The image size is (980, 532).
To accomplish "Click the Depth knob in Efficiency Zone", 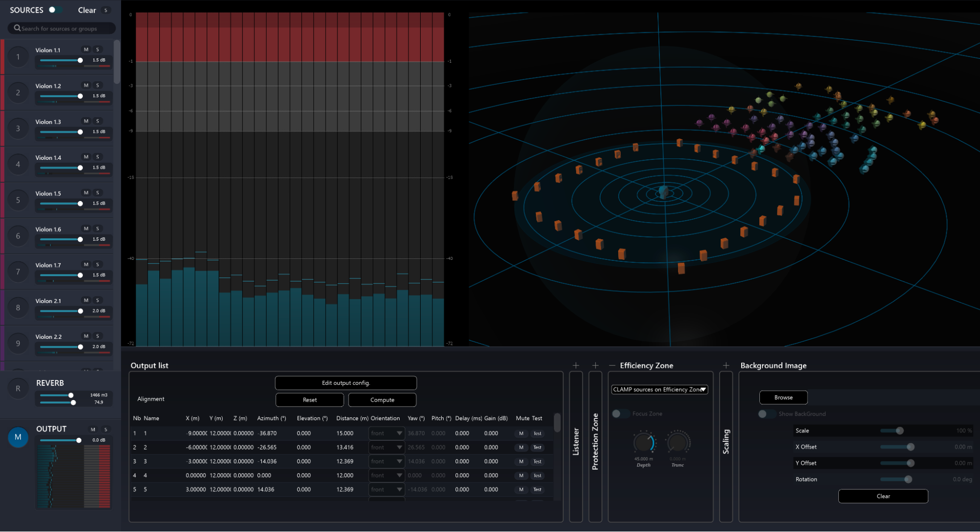I will pos(644,443).
